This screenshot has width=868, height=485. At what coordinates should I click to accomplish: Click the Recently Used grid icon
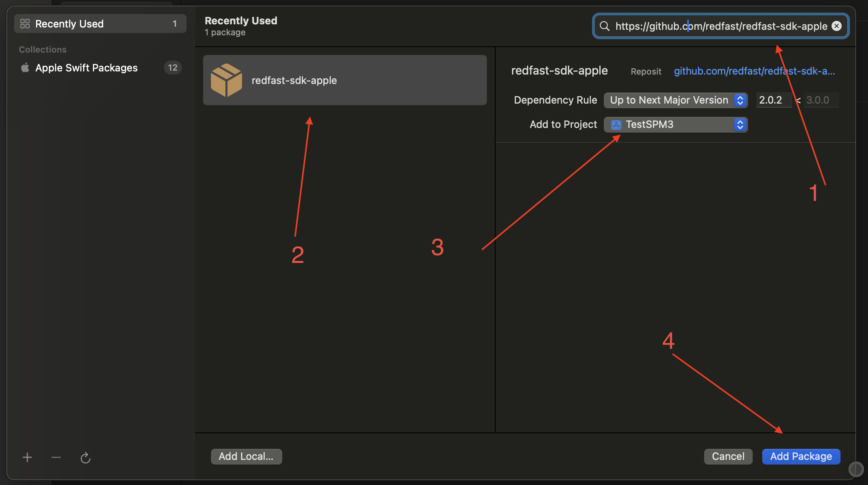tap(25, 24)
